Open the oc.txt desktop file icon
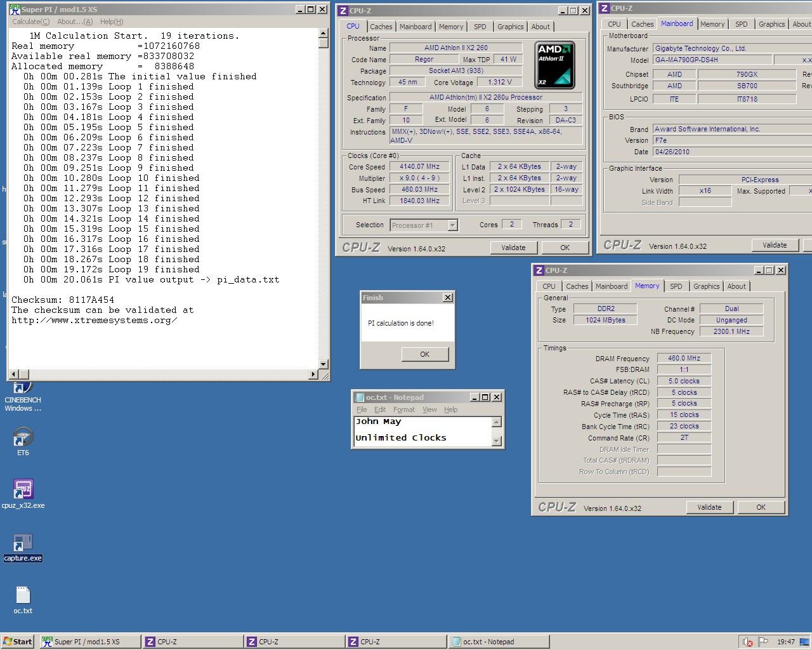 coord(23,600)
